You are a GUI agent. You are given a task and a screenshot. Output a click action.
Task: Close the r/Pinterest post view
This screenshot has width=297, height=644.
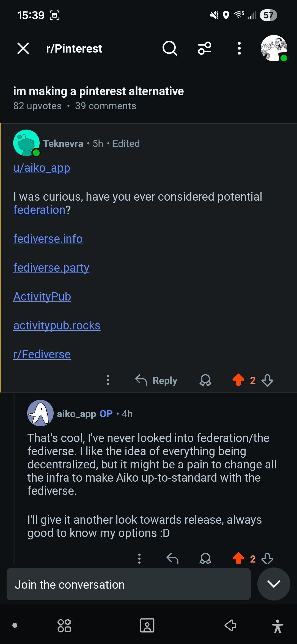coord(23,48)
